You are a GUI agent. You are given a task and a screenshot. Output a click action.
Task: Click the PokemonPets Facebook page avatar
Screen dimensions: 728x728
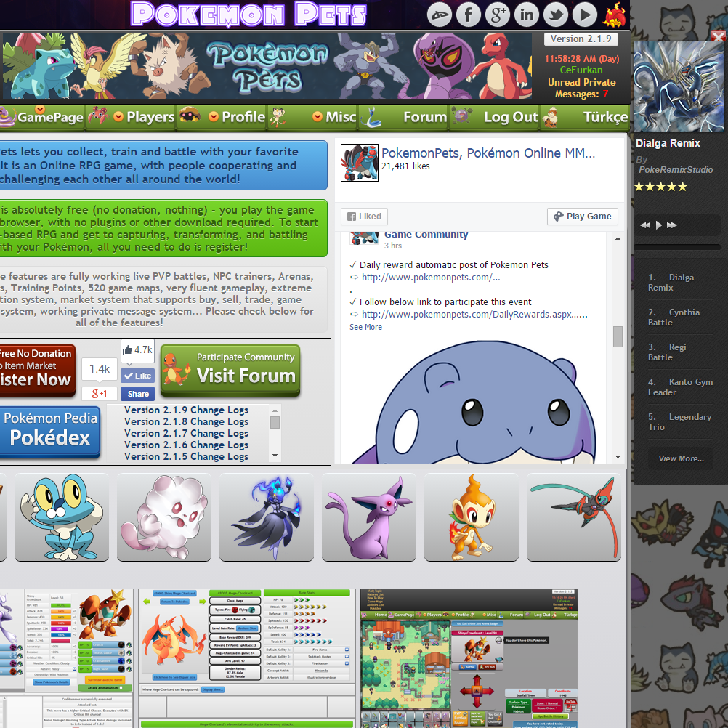(x=360, y=163)
